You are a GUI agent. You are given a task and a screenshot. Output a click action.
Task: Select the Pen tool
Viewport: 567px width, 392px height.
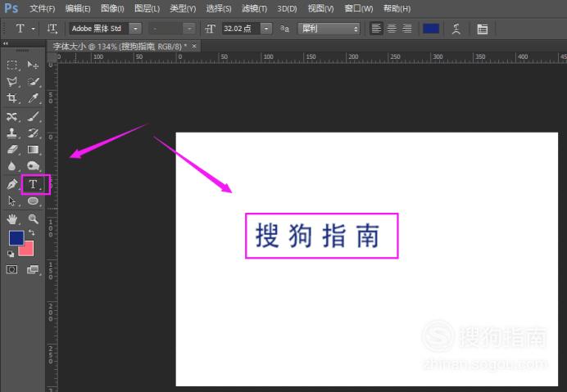pyautogui.click(x=12, y=184)
